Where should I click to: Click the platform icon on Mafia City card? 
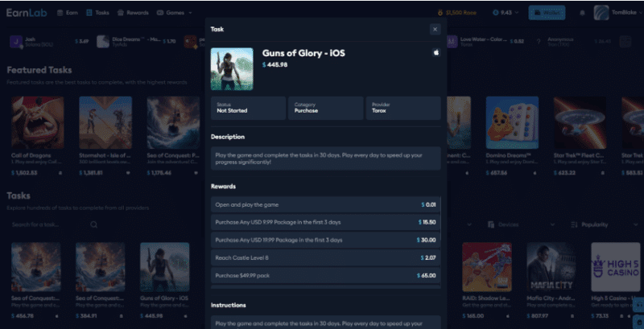(x=572, y=316)
